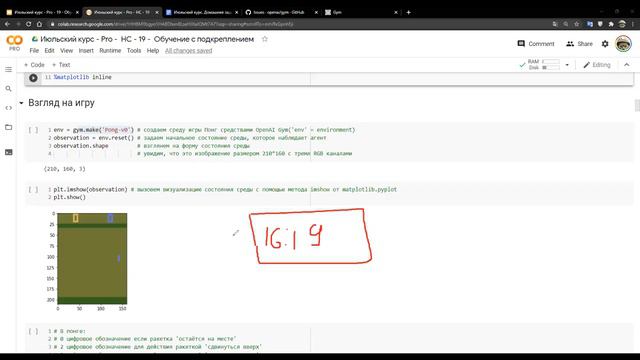Image resolution: width=640 pixels, height=360 pixels.
Task: Run the gym.make Pong-v0 cell
Action: pos(33,130)
